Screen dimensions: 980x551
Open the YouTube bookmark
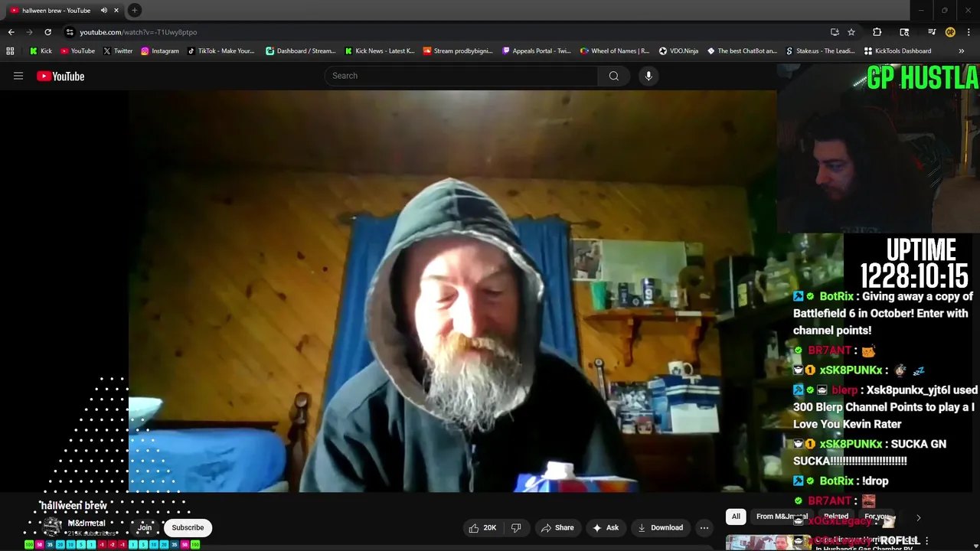click(77, 51)
